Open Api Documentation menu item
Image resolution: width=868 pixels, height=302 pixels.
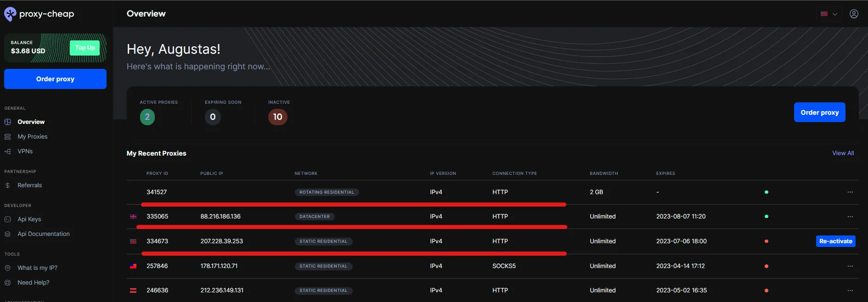click(x=43, y=234)
